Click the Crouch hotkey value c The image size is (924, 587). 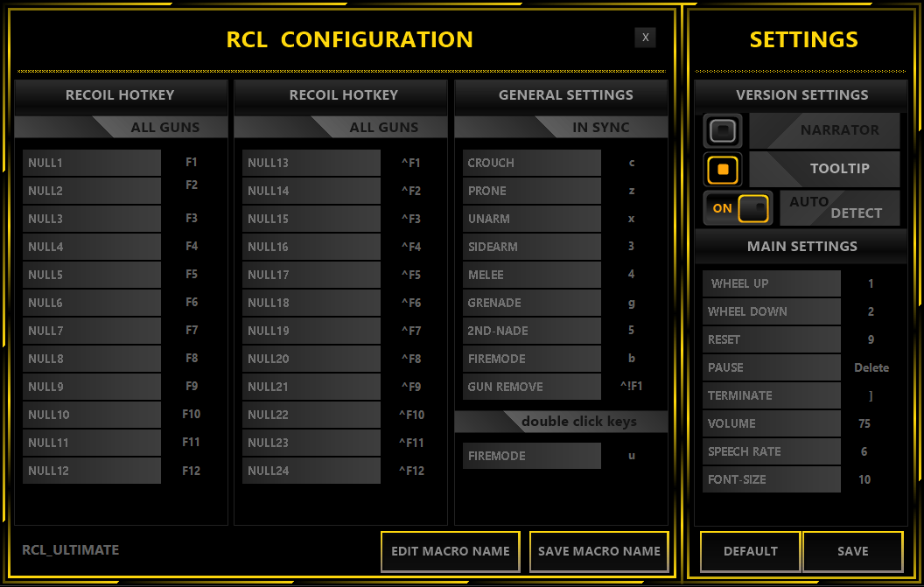tap(632, 163)
